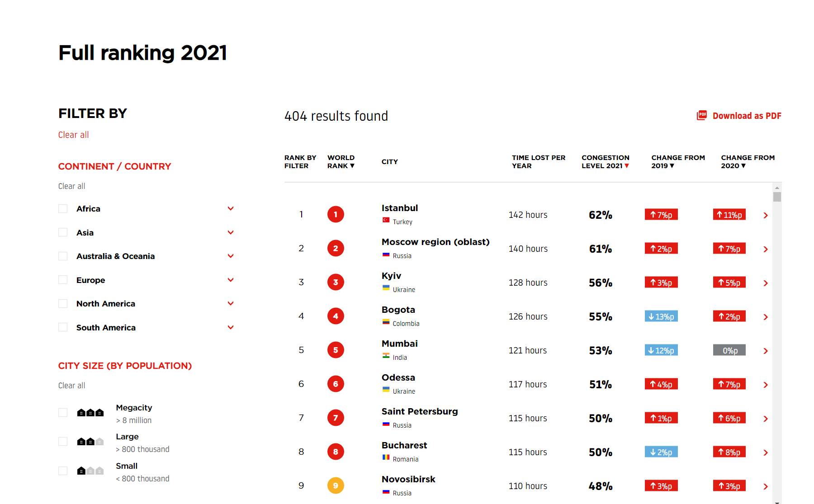
Task: Click the red rank 1 badge
Action: click(336, 214)
